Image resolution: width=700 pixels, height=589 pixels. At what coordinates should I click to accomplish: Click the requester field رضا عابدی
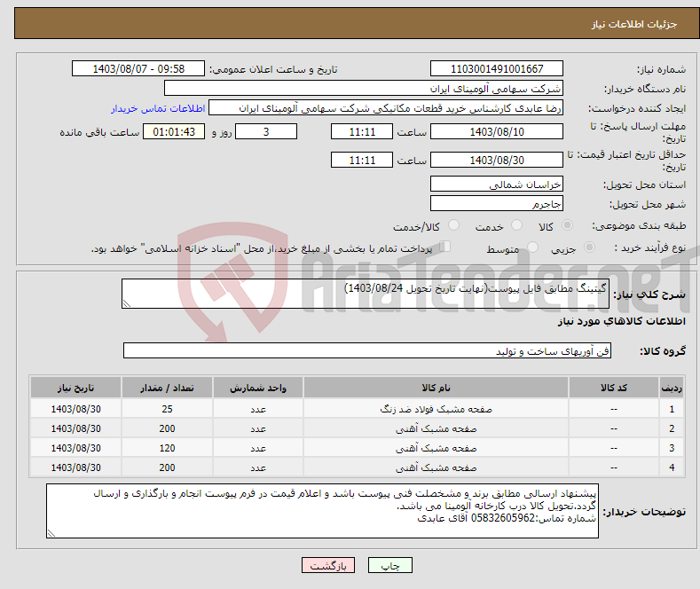pyautogui.click(x=386, y=108)
